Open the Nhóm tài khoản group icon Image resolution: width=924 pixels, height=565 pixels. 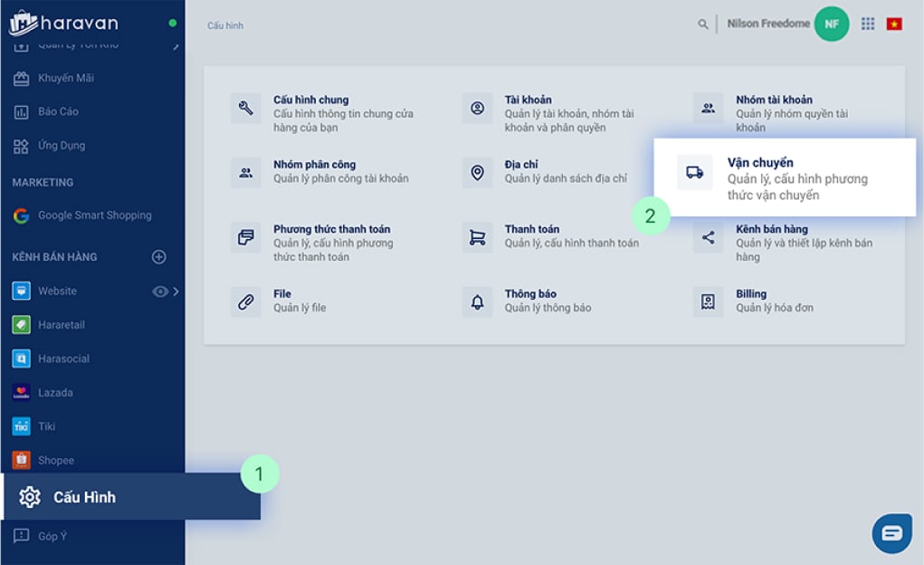click(709, 108)
